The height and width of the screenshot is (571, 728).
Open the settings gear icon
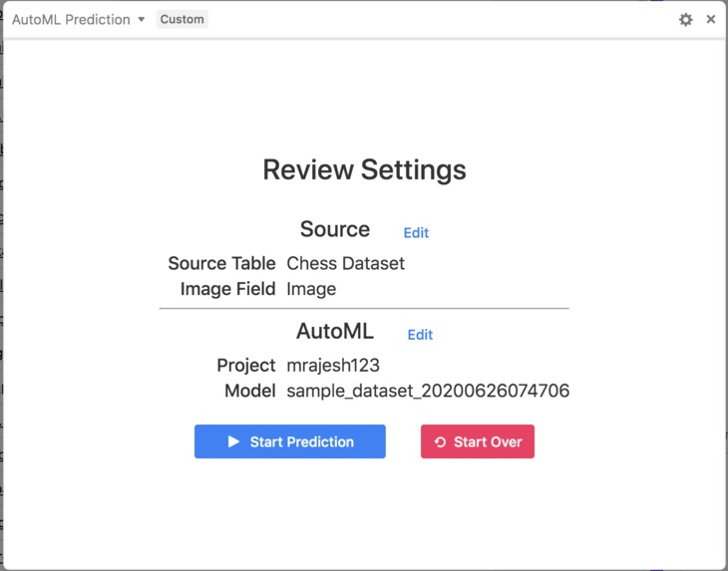[685, 20]
